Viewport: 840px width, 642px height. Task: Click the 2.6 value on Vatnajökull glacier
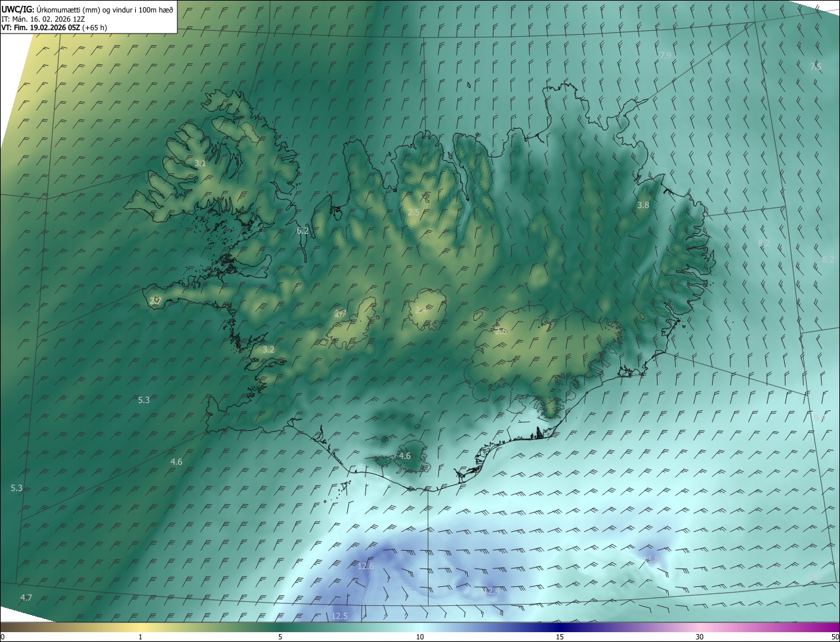click(501, 332)
